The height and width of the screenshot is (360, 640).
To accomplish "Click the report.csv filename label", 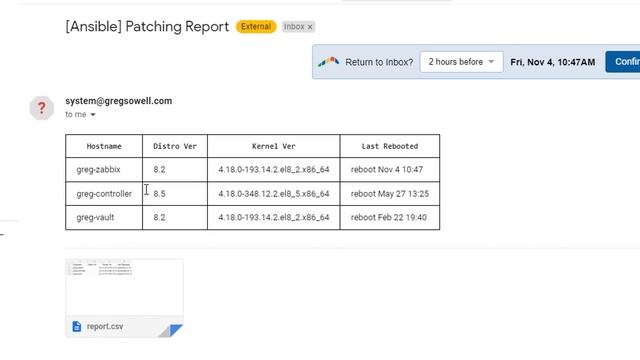I will 105,327.
